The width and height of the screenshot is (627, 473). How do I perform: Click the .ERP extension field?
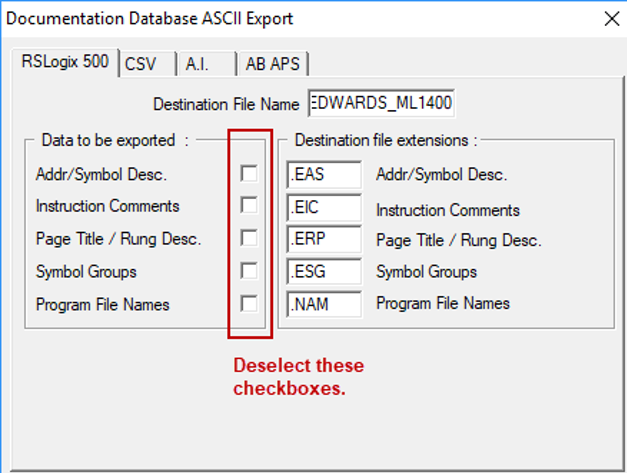click(x=324, y=239)
